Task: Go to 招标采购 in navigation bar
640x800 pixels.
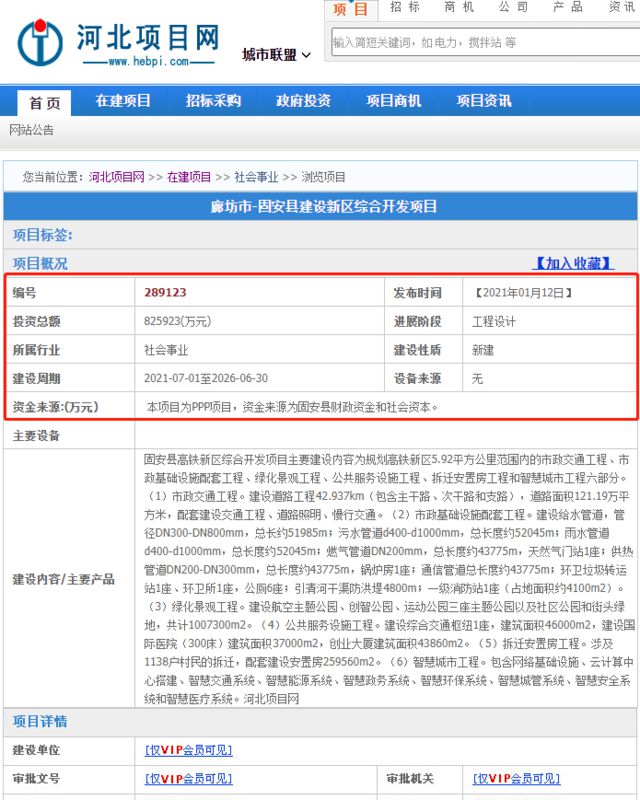Action: (213, 101)
